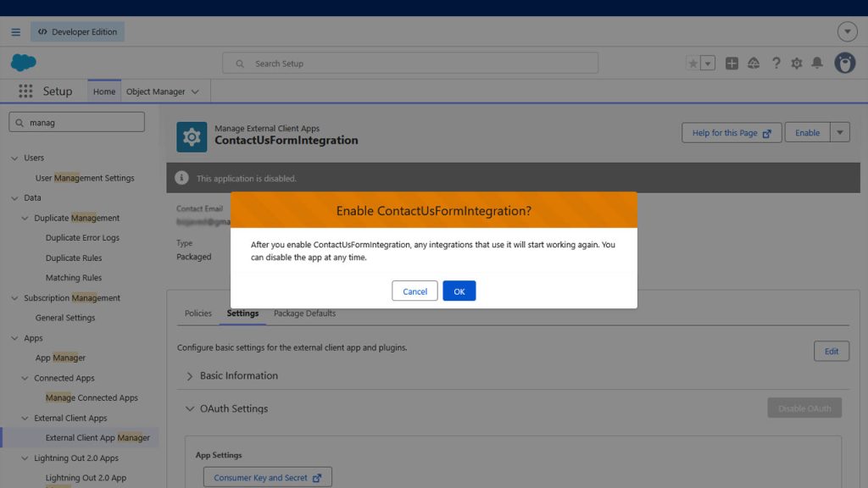This screenshot has height=488, width=868.
Task: Collapse the Data tree section
Action: click(x=14, y=198)
